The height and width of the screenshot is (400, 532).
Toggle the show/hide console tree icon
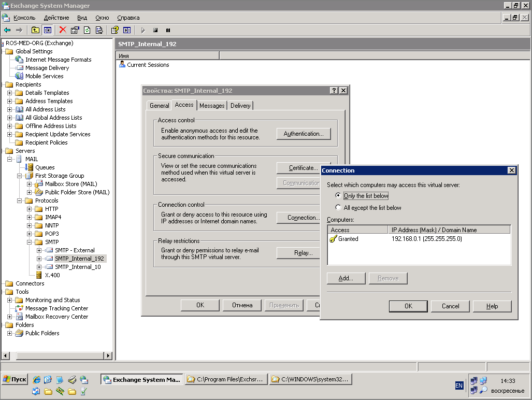[x=48, y=30]
